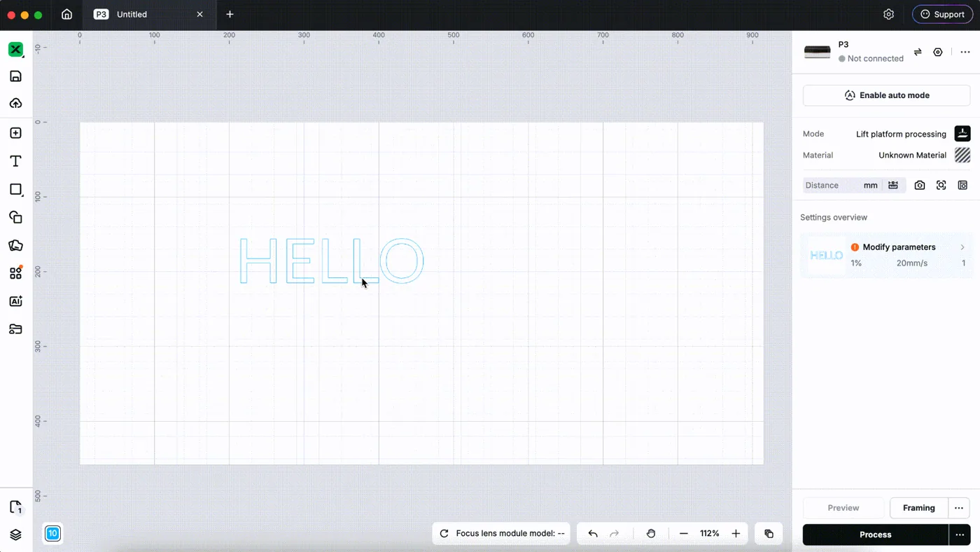This screenshot has height=552, width=980.
Task: Click the Not connected status text
Action: click(x=875, y=59)
